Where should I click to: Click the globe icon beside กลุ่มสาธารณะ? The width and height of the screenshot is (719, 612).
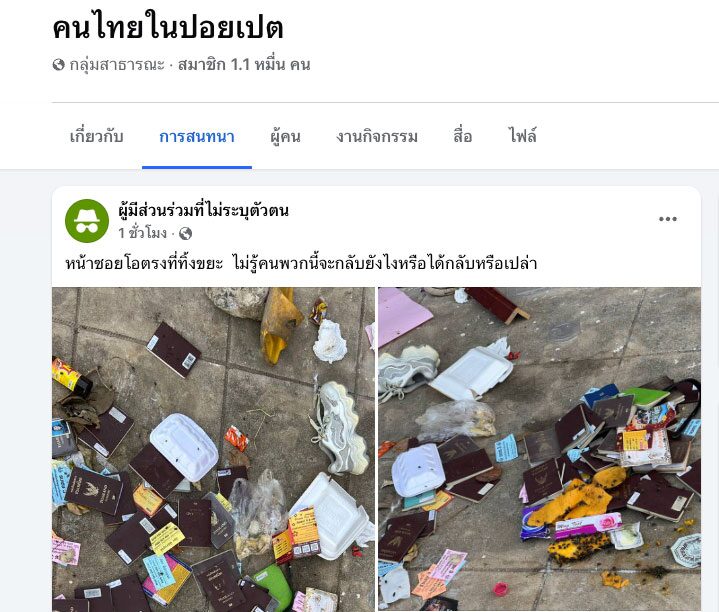tap(58, 65)
